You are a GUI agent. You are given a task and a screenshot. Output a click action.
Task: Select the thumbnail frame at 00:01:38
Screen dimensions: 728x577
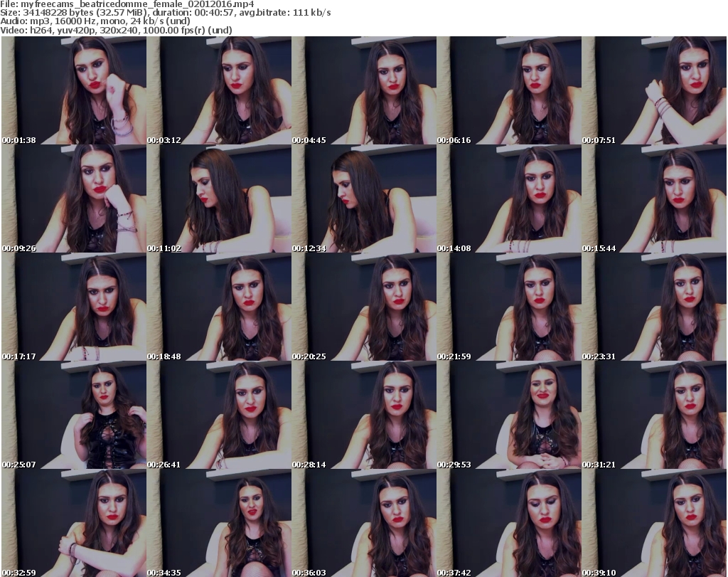(x=74, y=90)
